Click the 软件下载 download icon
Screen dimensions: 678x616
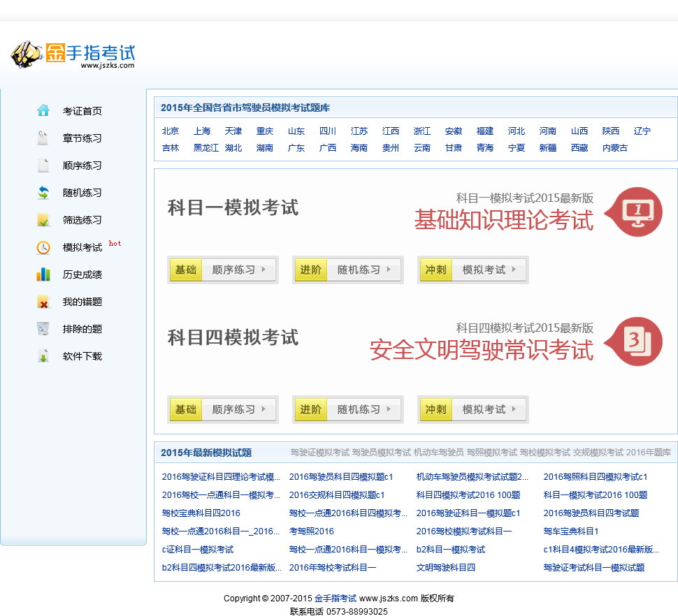(x=43, y=356)
